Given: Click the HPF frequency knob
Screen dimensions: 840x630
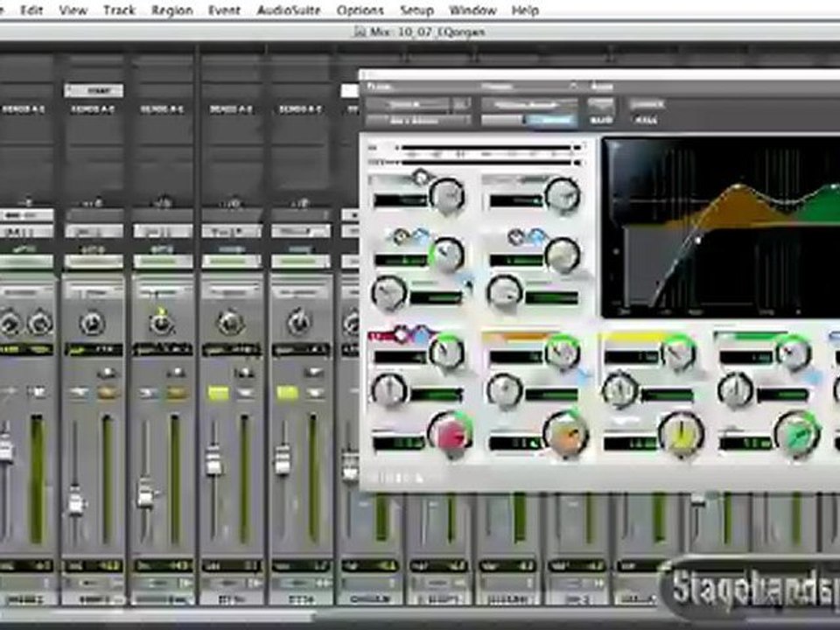Looking at the screenshot, I should pyautogui.click(x=446, y=254).
